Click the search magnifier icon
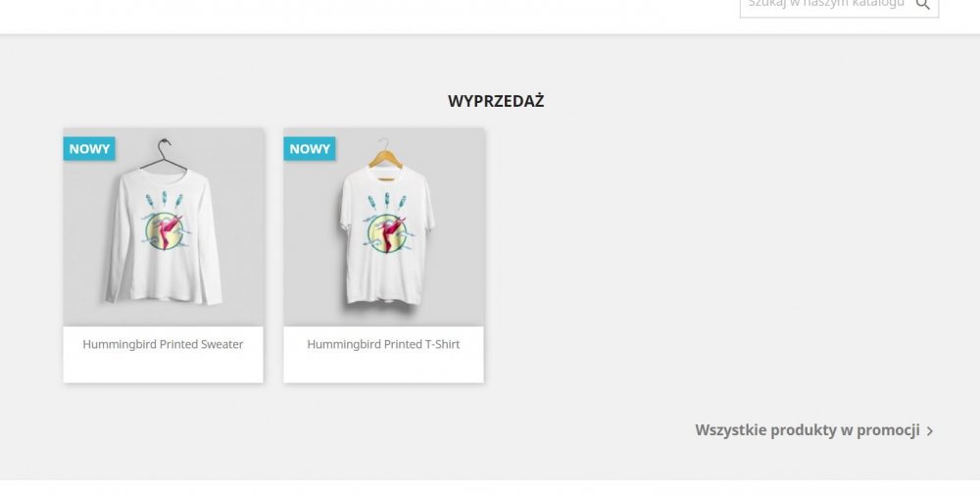The width and height of the screenshot is (980, 496). pyautogui.click(x=922, y=4)
